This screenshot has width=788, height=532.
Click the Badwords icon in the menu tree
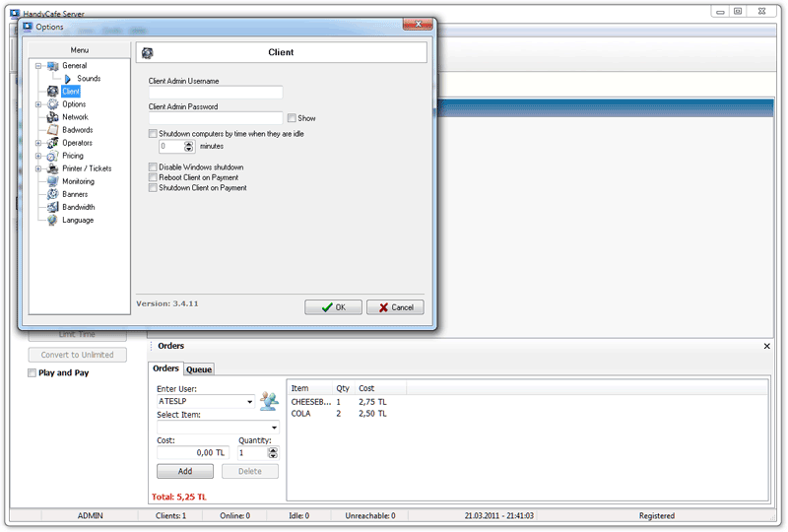[52, 130]
